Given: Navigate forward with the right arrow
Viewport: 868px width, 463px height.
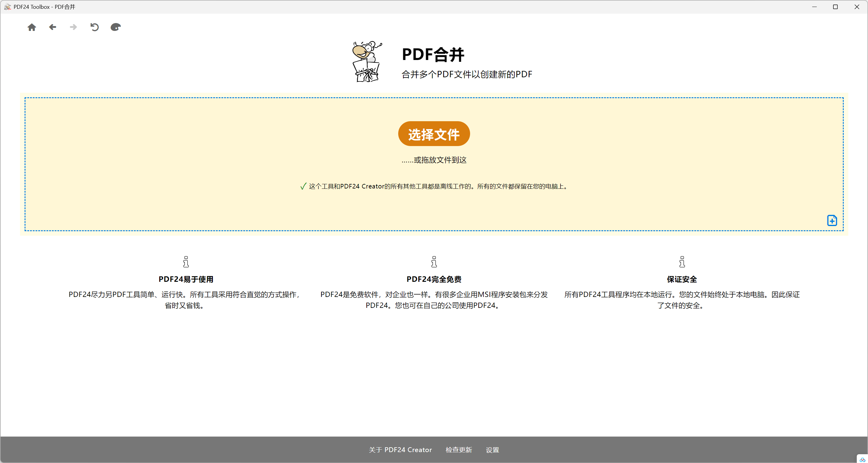Looking at the screenshot, I should tap(73, 27).
